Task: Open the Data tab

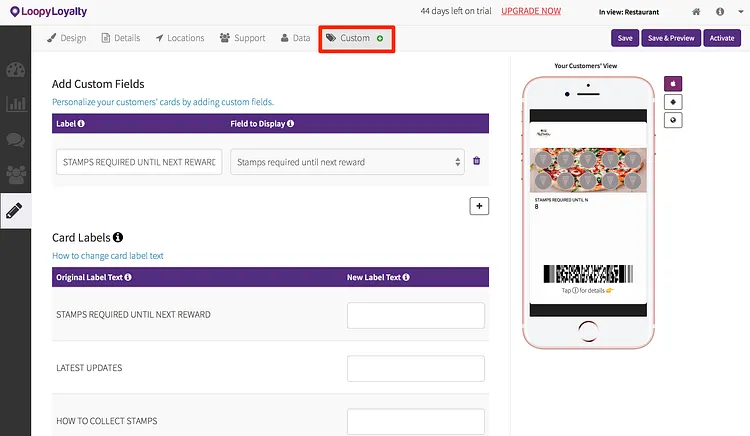Action: [x=295, y=38]
